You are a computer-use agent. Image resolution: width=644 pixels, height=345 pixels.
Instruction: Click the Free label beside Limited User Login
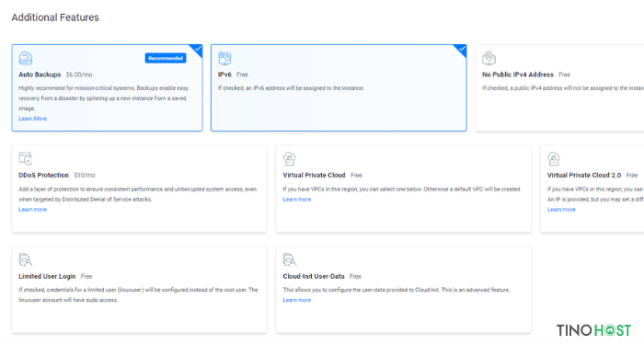coord(86,276)
